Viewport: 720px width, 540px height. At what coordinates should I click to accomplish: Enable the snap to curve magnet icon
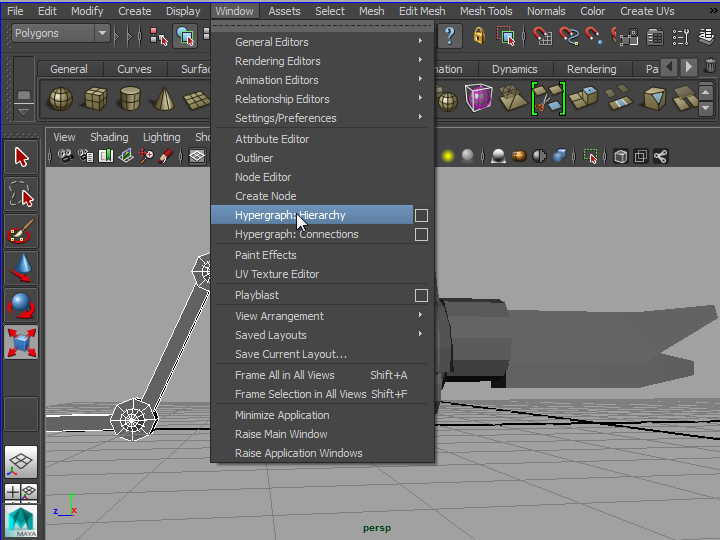click(x=569, y=36)
